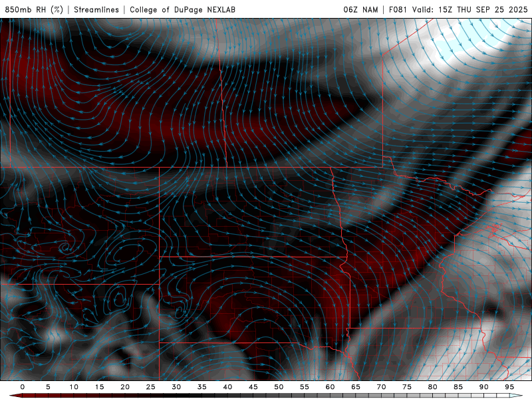The height and width of the screenshot is (399, 532).
Task: Click "Valid: 15Z THU SEP 25 2025" text
Action: (x=470, y=9)
